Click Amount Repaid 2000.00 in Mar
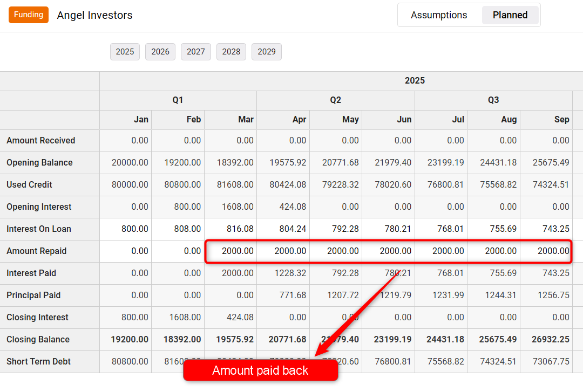583x392 pixels. 238,251
